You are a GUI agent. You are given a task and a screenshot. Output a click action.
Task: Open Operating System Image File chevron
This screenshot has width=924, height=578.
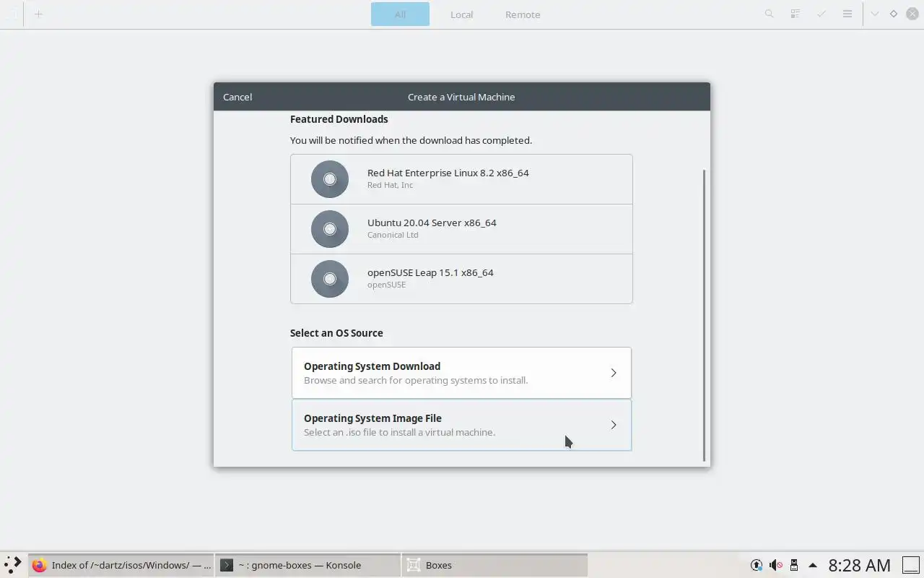tap(614, 425)
